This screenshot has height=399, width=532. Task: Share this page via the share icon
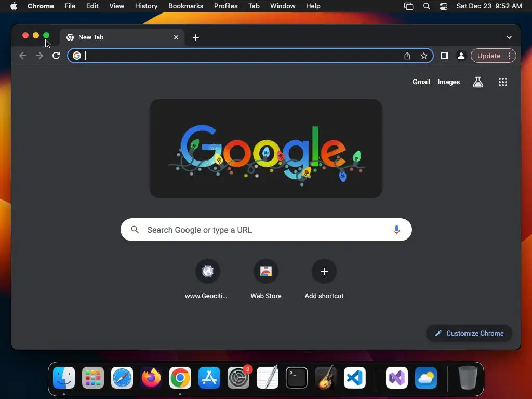[407, 56]
